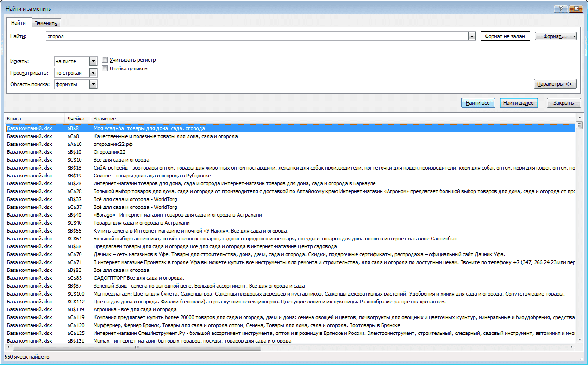Screen dimensions: 588x365
Task: Click the Найти все button
Action: [x=478, y=103]
